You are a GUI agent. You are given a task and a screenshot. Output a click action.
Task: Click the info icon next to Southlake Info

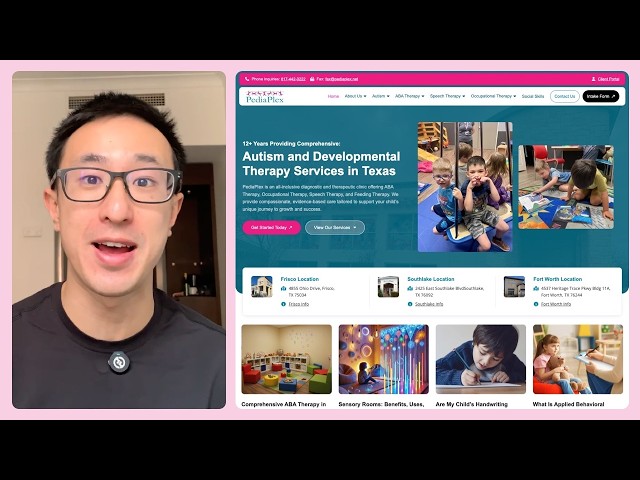tap(410, 304)
